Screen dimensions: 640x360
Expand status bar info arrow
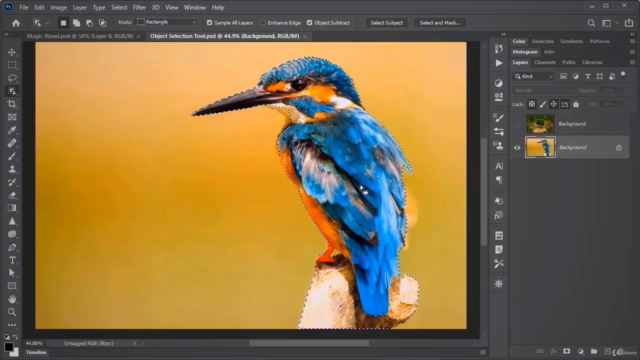[x=134, y=344]
